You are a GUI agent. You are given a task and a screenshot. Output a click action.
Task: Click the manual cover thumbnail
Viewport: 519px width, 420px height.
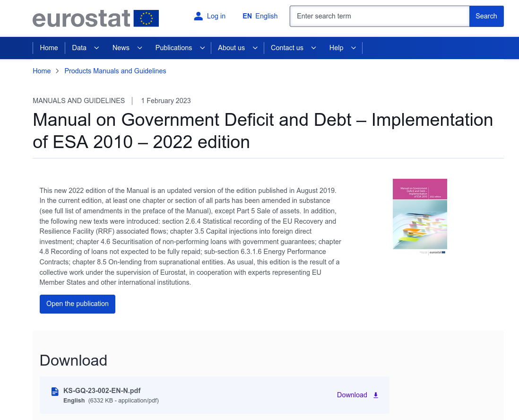pyautogui.click(x=420, y=217)
